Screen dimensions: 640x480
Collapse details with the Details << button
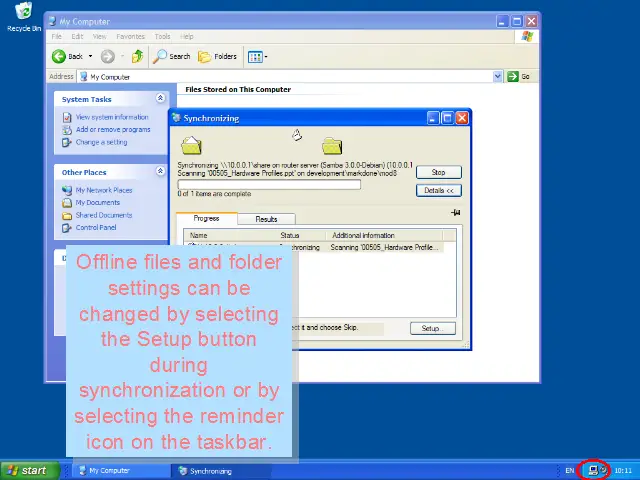point(439,191)
